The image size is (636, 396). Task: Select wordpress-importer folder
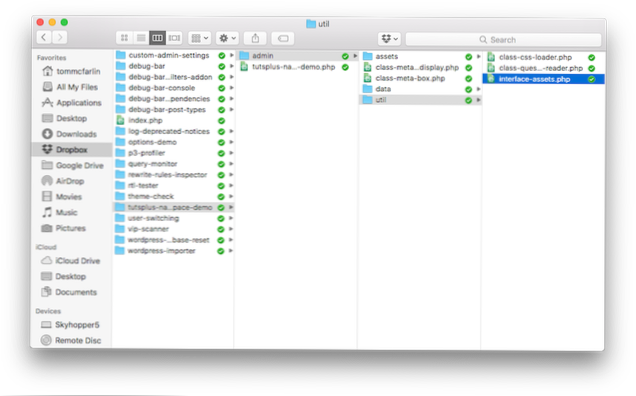pos(174,251)
